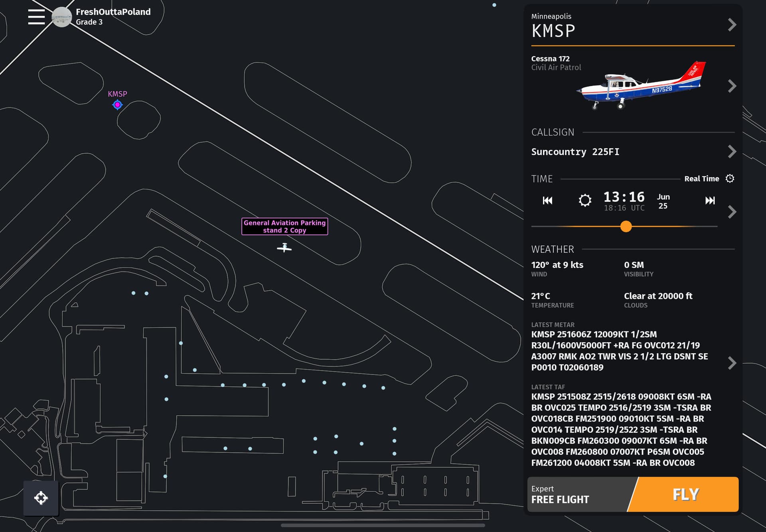
Task: Recenter the map with the crosshair button
Action: 41,498
